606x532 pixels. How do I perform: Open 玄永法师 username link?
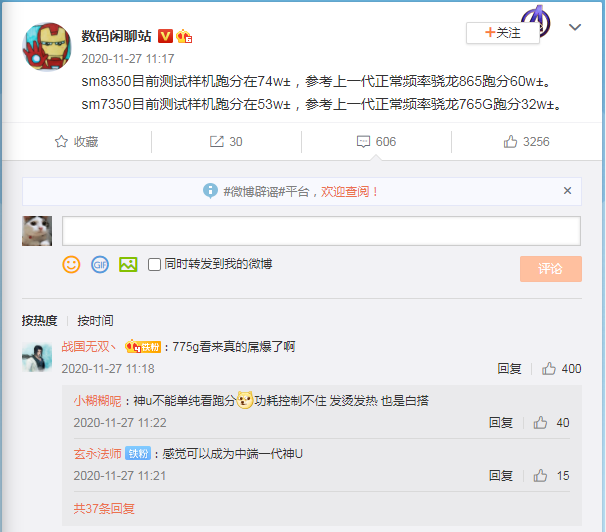97,454
